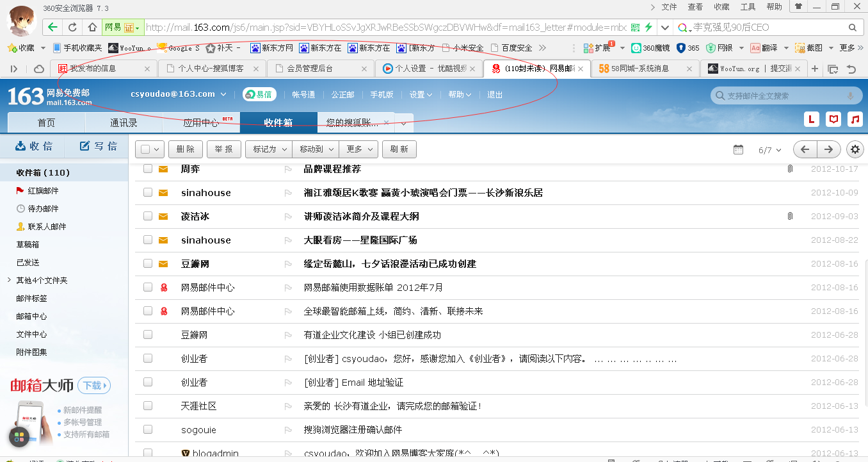Viewport: 868px width, 462px height.
Task: Click the 退出 logout link
Action: [495, 94]
